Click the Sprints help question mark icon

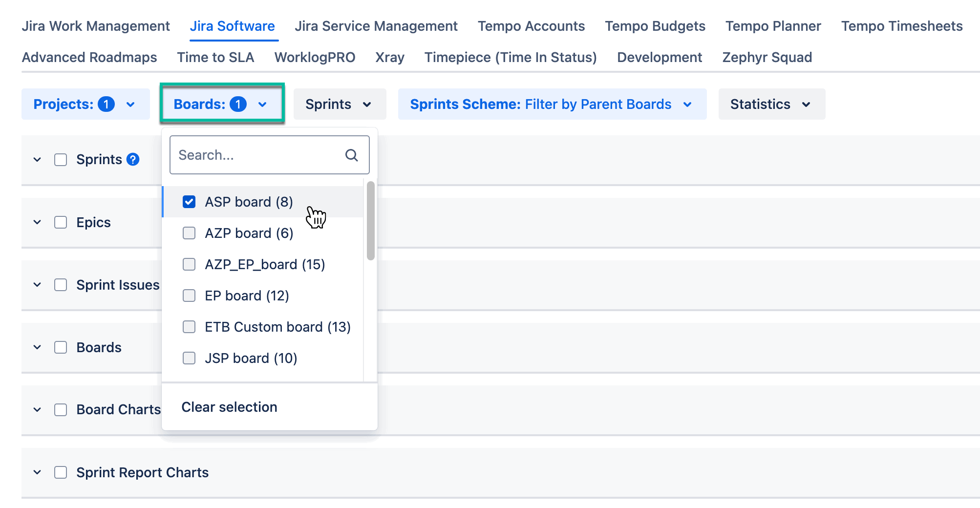[133, 160]
